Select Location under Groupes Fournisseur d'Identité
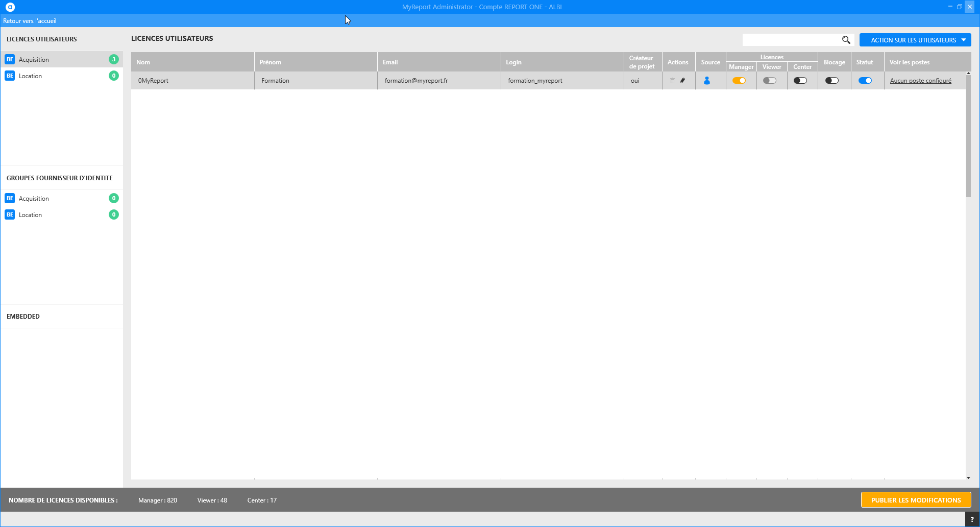Image resolution: width=980 pixels, height=527 pixels. (x=31, y=215)
